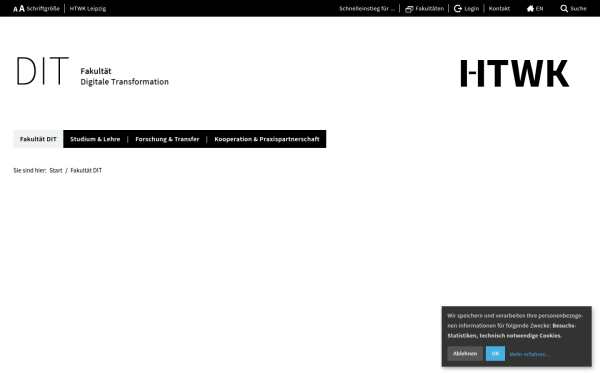Open the Fakultäten menu label

click(x=430, y=8)
